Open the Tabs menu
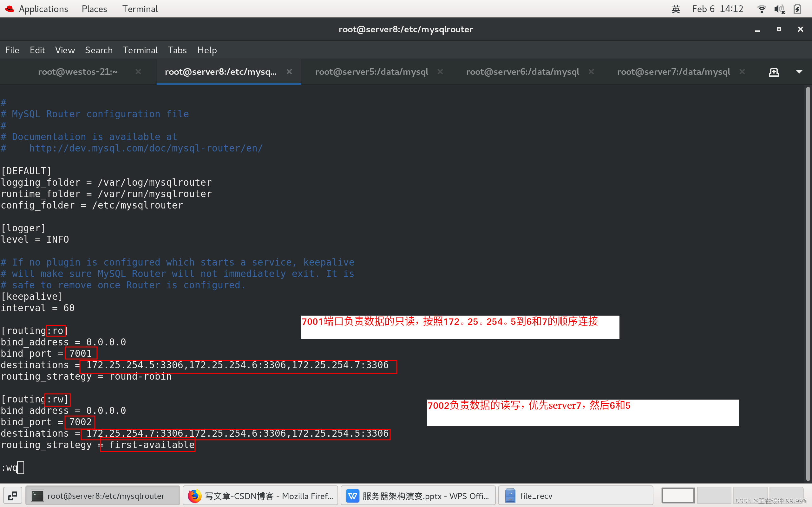 177,50
